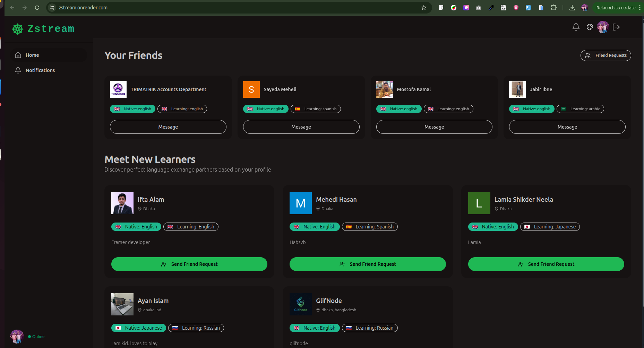Go to Home in the sidebar

tap(32, 55)
